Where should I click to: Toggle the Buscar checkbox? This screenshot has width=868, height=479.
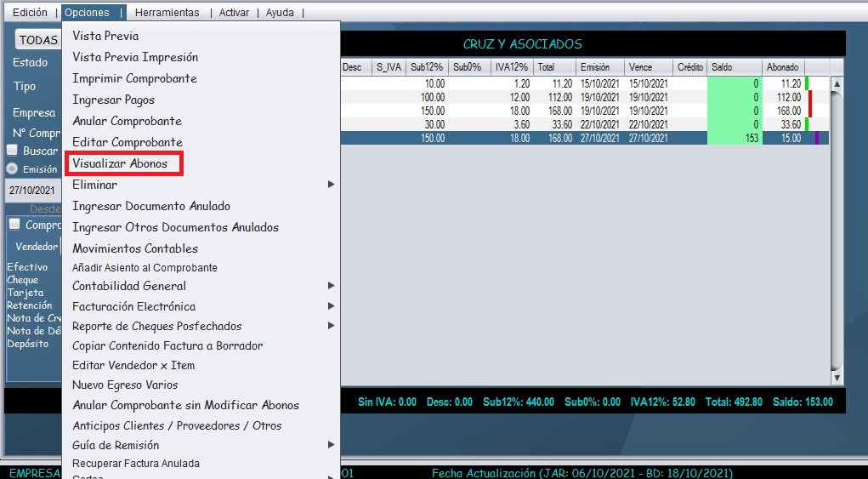pos(13,151)
